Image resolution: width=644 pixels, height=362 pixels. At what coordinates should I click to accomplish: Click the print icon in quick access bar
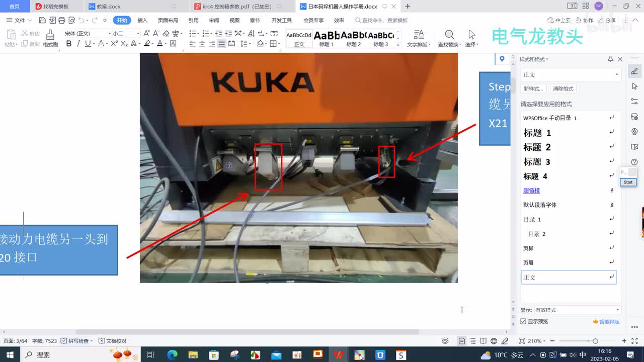[62, 20]
